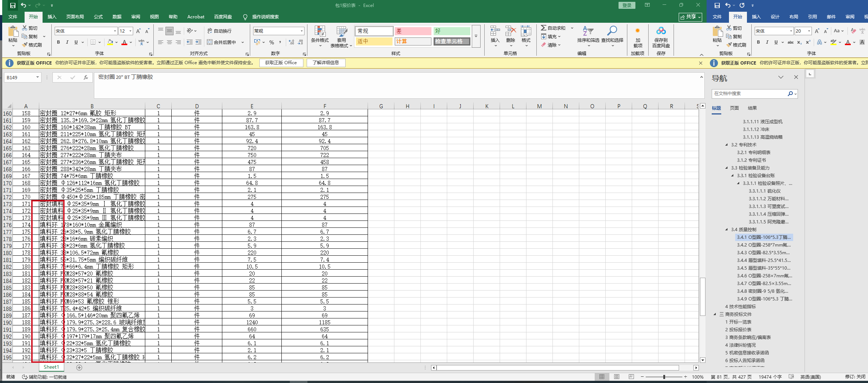Open Excel font size dropdown showing 12
868x383 pixels.
130,31
